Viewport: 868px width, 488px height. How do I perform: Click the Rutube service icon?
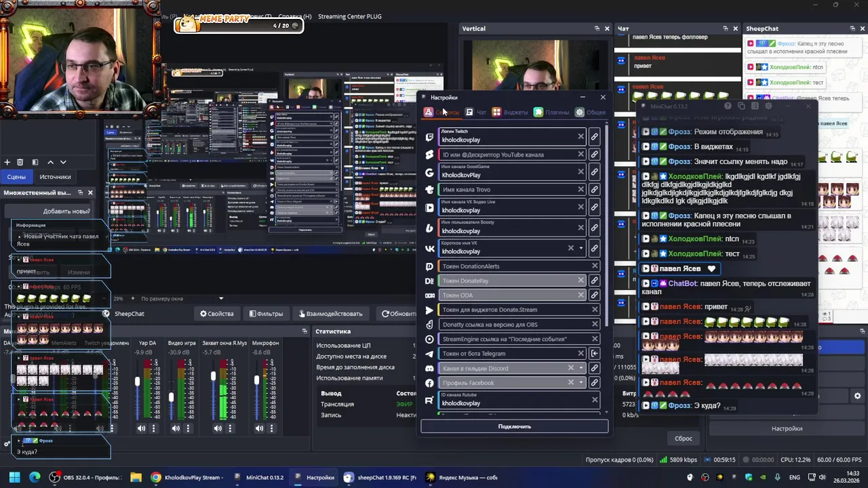429,401
